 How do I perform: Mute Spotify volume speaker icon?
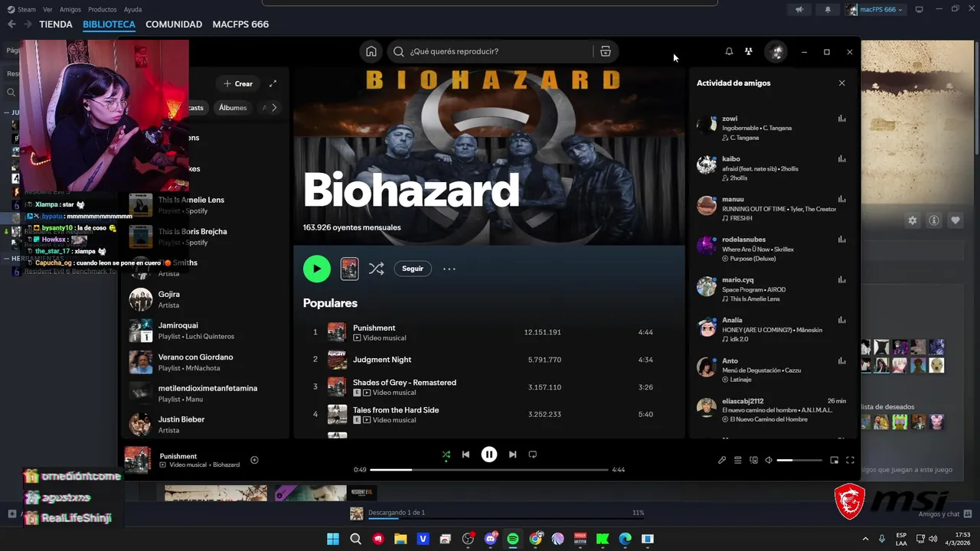click(769, 460)
